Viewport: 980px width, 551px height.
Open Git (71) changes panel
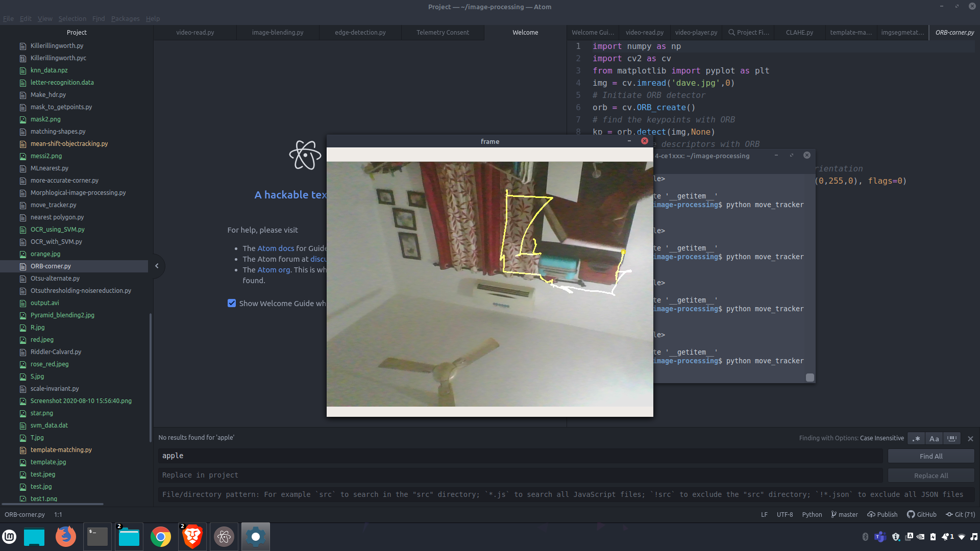click(960, 515)
